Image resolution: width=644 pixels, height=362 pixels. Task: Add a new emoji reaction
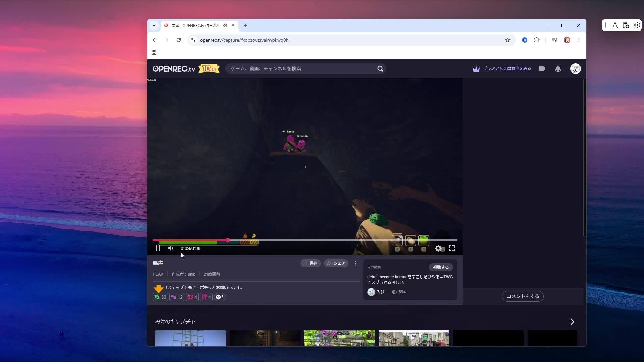220,297
